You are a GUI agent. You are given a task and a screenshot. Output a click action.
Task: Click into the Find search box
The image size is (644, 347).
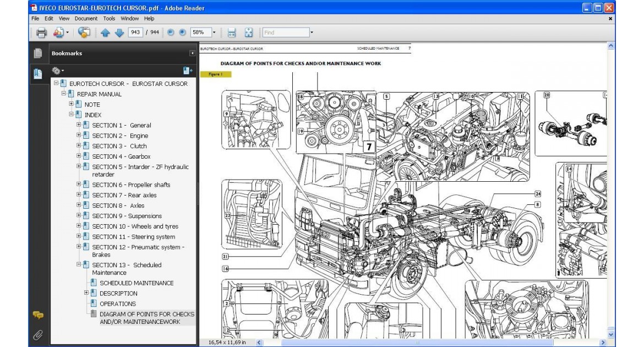coord(286,32)
